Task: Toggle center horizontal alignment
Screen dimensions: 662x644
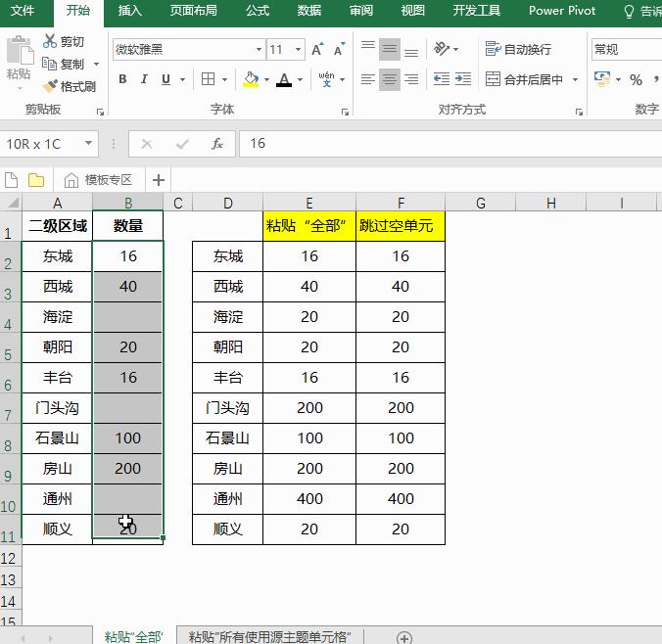Action: [x=389, y=79]
